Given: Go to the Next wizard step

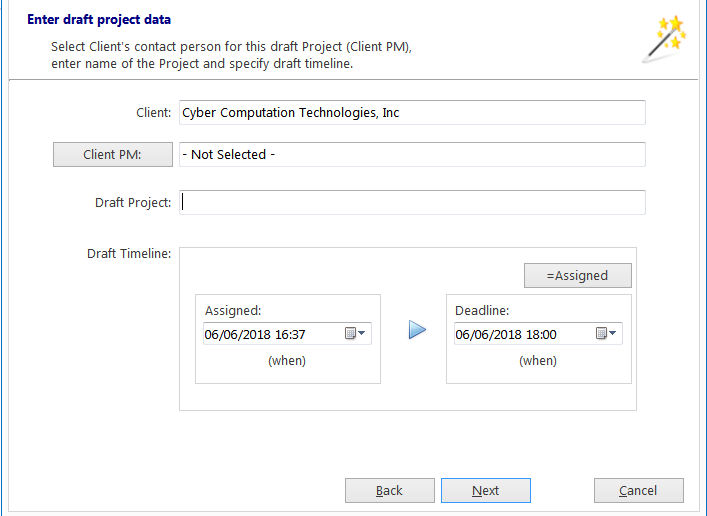Looking at the screenshot, I should tap(486, 490).
